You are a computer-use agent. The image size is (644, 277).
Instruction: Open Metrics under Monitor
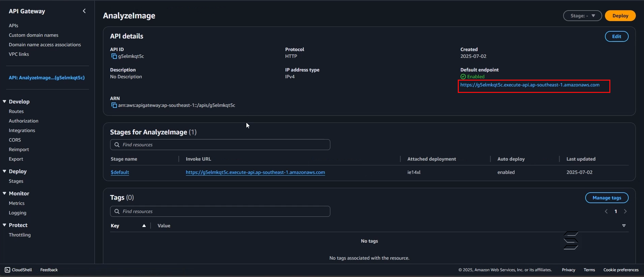[x=17, y=203]
